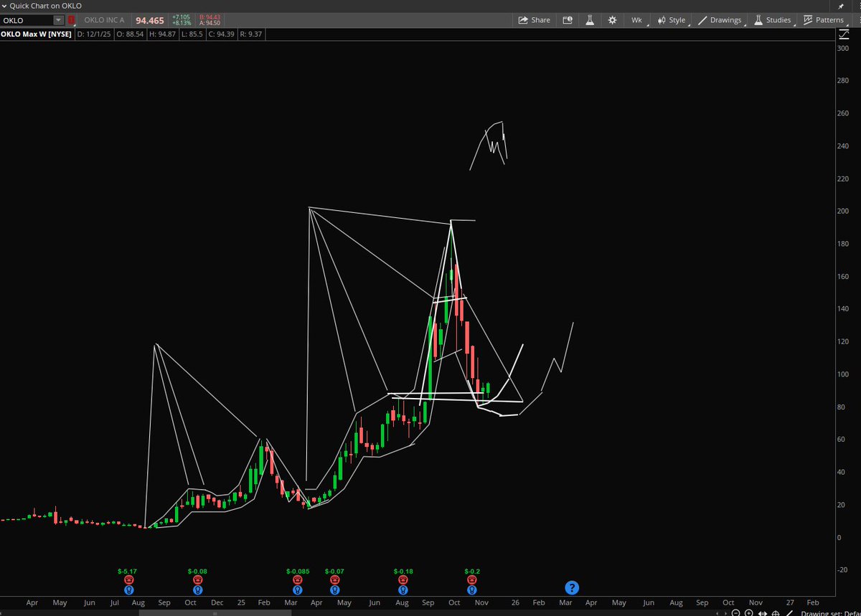Select the flask Studies icon left of Wk
This screenshot has width=861, height=616.
click(590, 19)
